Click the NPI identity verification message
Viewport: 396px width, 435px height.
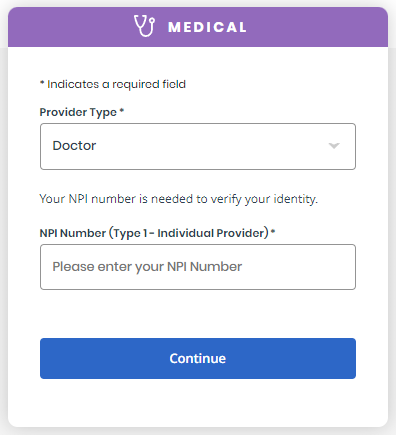coord(179,199)
